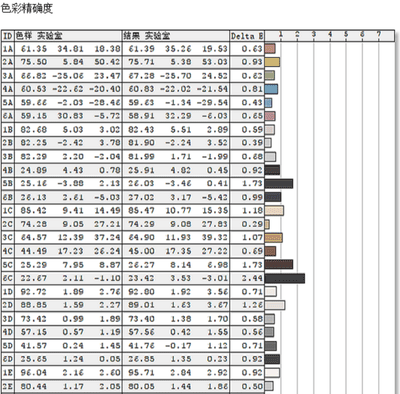
Task: Click result value -0.17 in row 5D
Action: [x=178, y=346]
